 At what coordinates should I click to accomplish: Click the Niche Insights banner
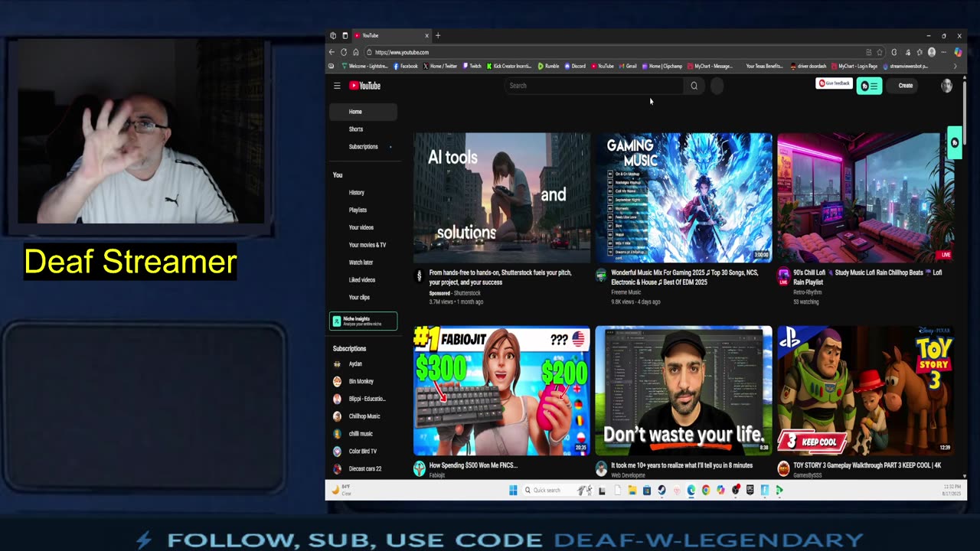tap(363, 321)
